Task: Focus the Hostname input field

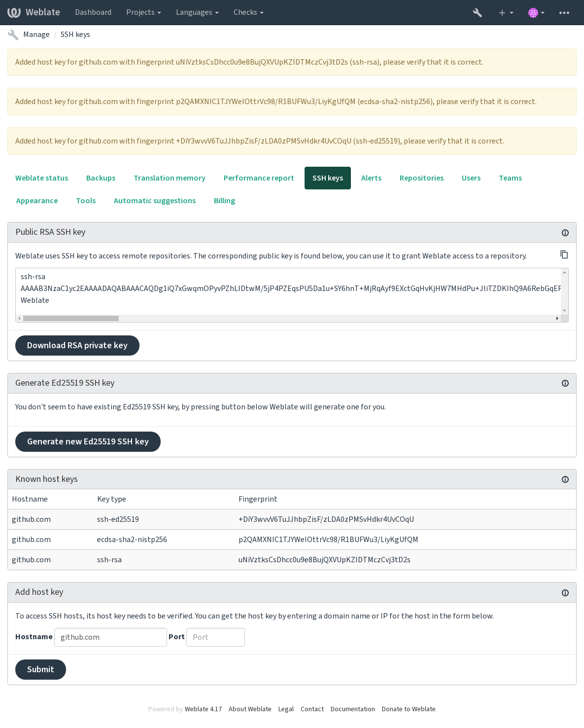Action: click(x=110, y=637)
